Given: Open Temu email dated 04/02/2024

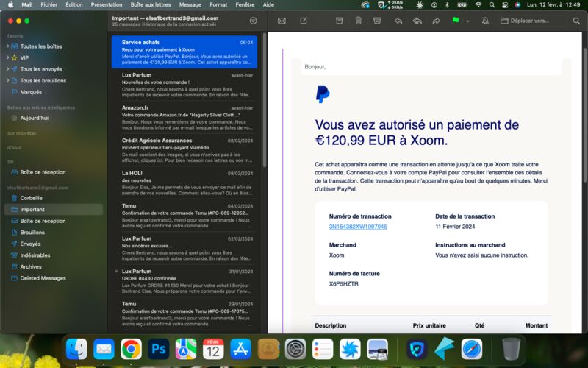Looking at the screenshot, I should 184,215.
